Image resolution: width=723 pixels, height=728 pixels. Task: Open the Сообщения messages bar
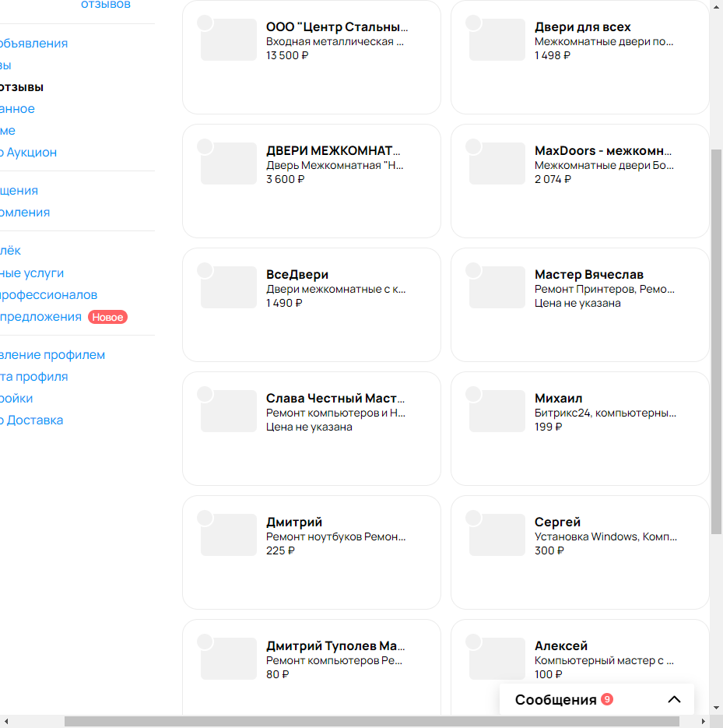(597, 699)
